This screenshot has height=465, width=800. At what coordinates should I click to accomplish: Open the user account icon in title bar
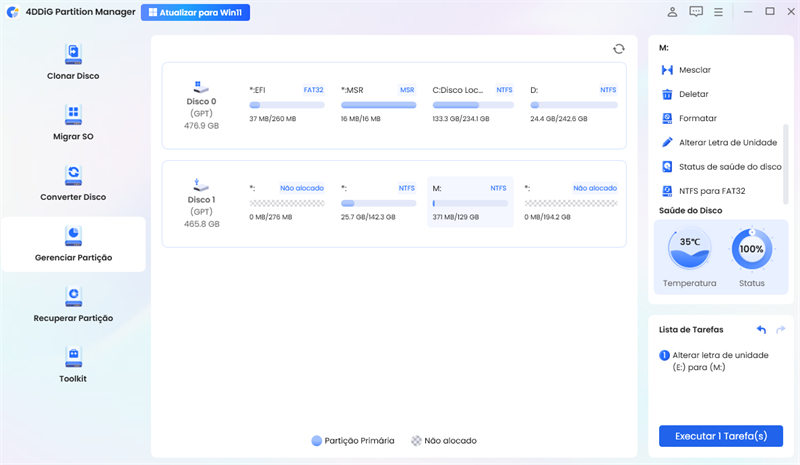[x=672, y=12]
